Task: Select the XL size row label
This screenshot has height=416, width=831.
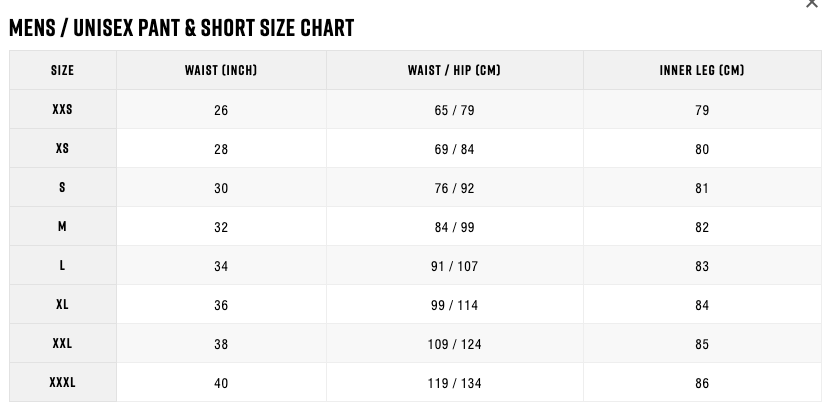Action: [x=63, y=304]
